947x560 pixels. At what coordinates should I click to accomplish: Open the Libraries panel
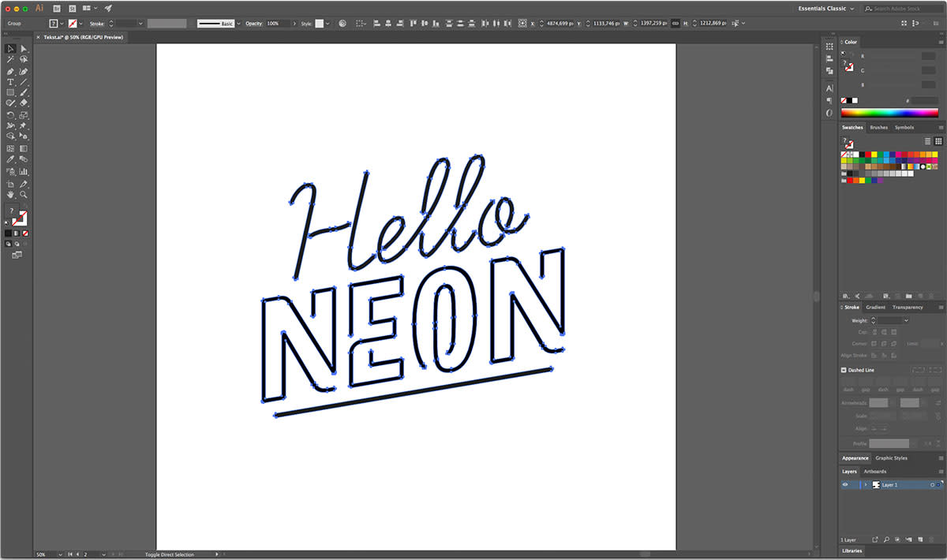[852, 551]
